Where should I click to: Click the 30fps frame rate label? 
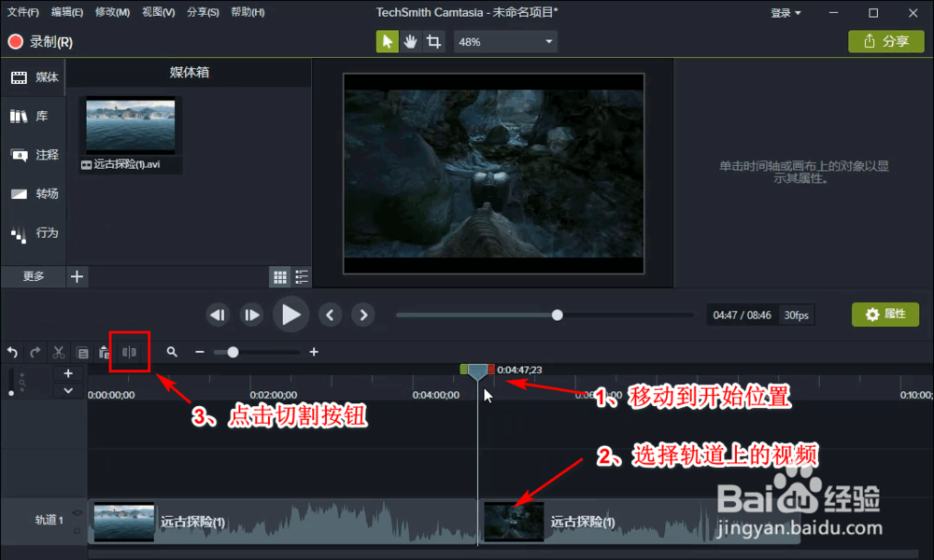tap(797, 315)
